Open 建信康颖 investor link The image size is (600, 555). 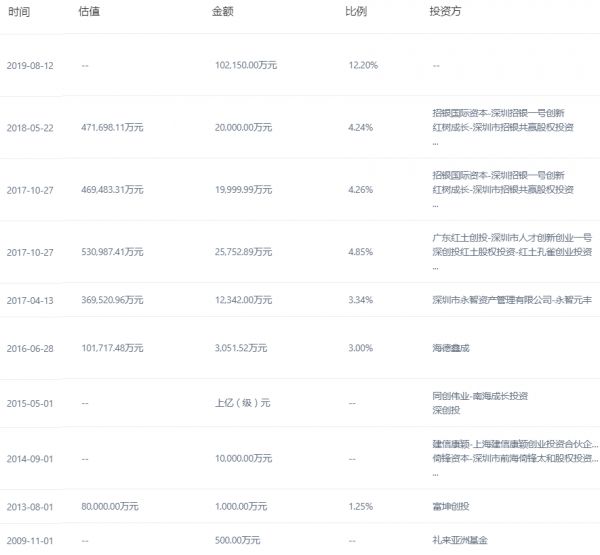coord(515,444)
